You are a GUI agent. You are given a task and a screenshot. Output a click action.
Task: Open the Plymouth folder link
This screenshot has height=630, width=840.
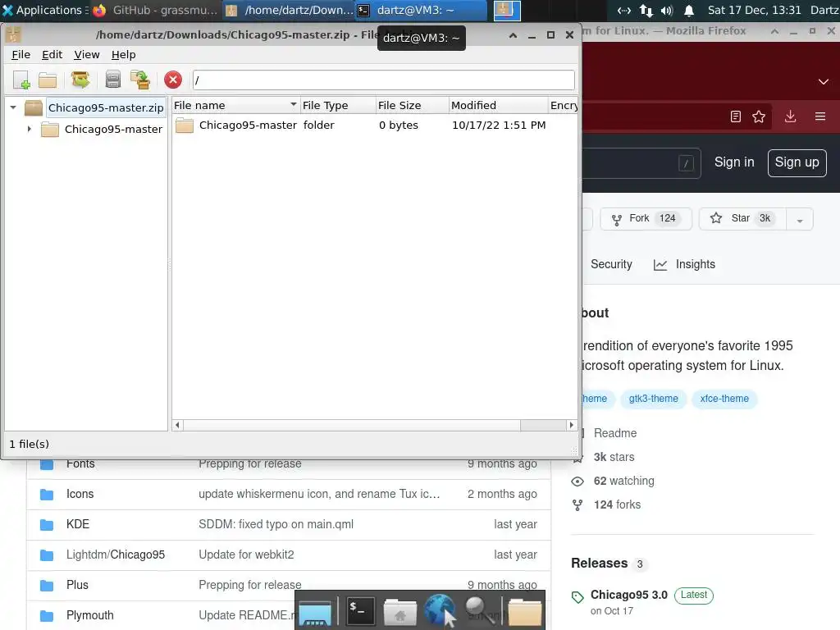pos(90,615)
